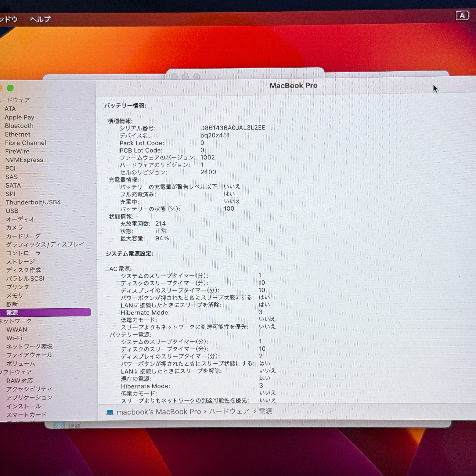Open the ヘルプ menu
476x476 pixels.
click(40, 19)
